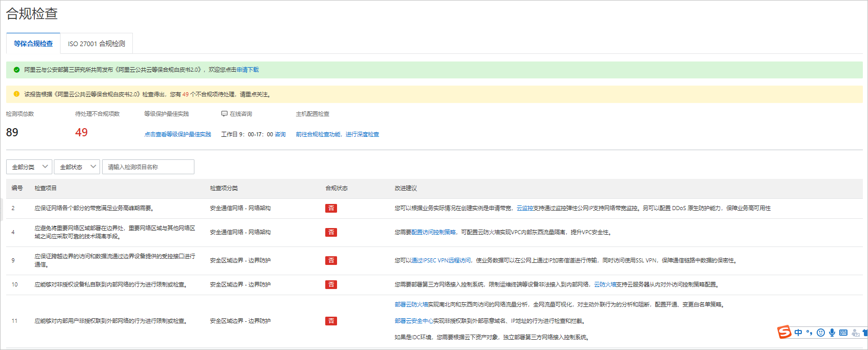Click 安全区域边界 - 边界防护 category in row 10
Image resolution: width=868 pixels, height=350 pixels.
240,284
